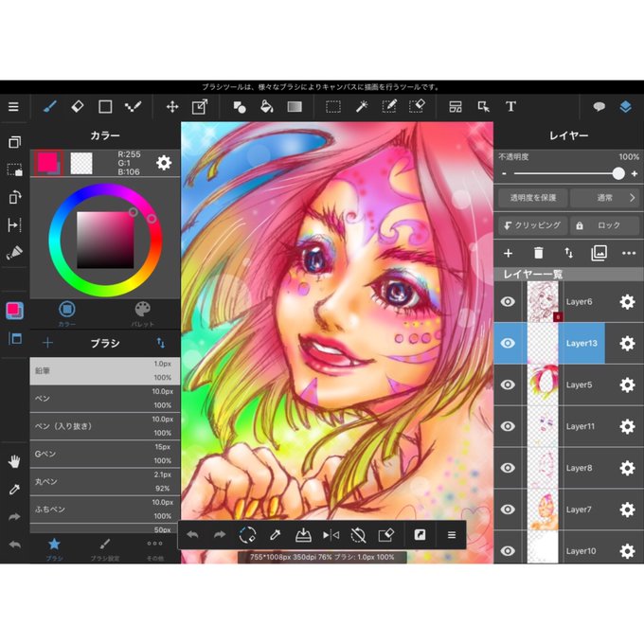644x644 pixels.
Task: Select the Bucket fill tool
Action: click(x=267, y=107)
